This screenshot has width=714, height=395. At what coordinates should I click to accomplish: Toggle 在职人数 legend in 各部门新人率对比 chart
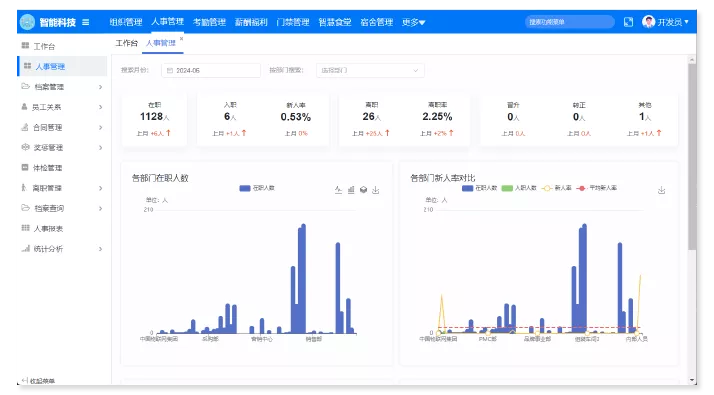coord(479,188)
